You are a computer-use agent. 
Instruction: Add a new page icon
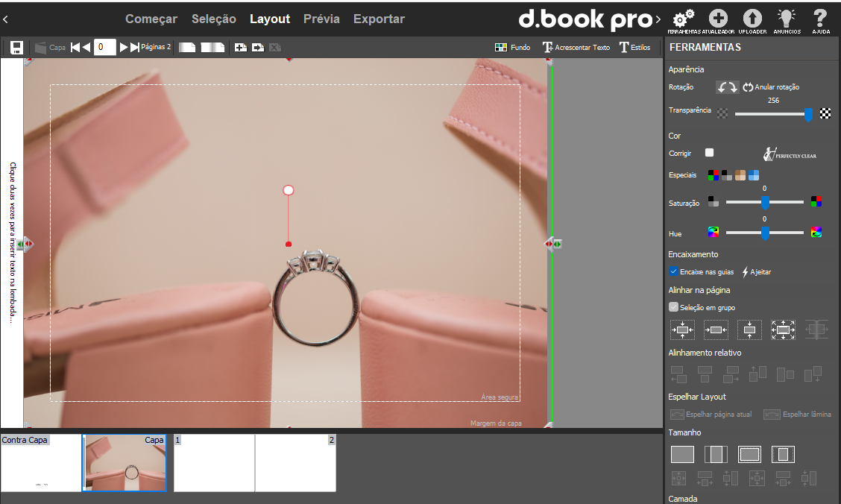point(241,47)
